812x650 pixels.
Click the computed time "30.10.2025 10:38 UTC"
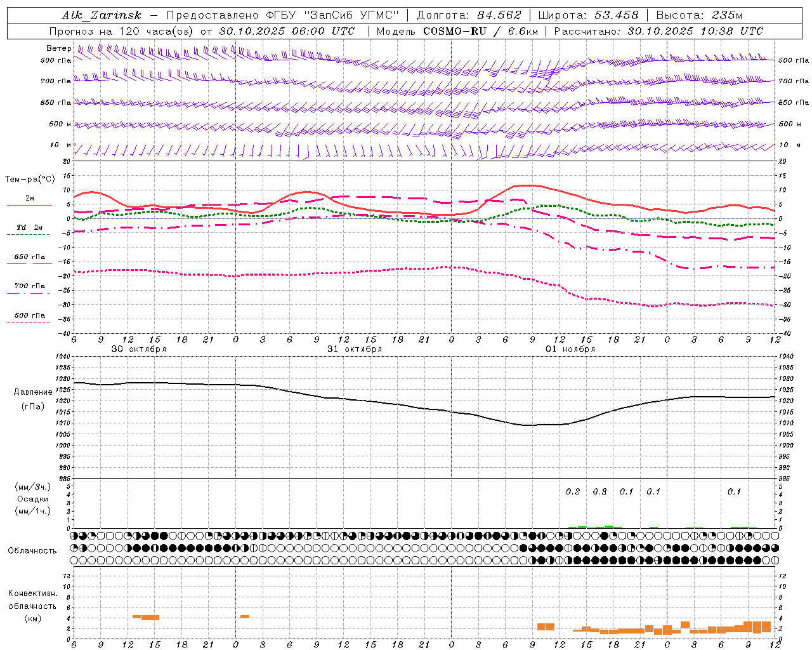click(x=695, y=31)
